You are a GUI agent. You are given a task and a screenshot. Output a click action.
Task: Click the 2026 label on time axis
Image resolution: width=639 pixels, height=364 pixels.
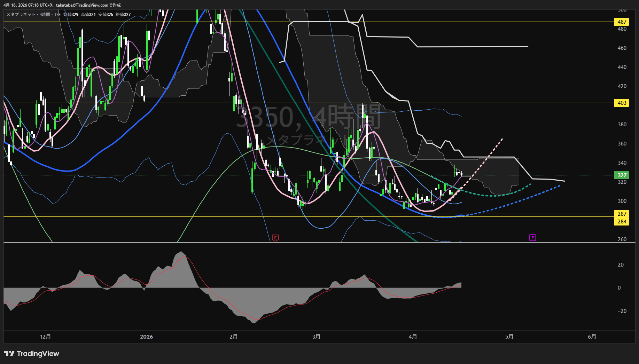click(x=146, y=337)
